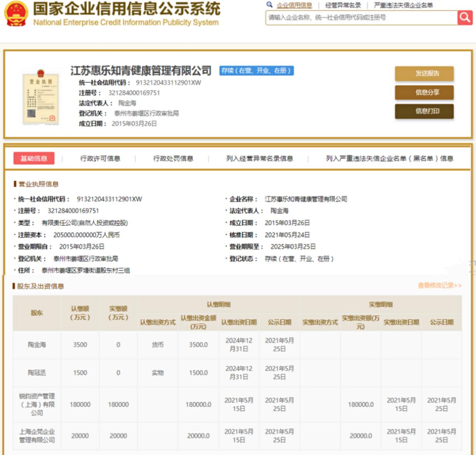Screen dimensions: 476x455
Task: Open the business license thumbnail image
Action: click(41, 97)
